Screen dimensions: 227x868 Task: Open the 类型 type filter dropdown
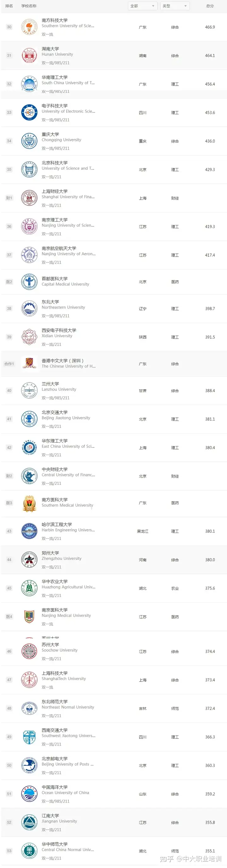tap(174, 6)
